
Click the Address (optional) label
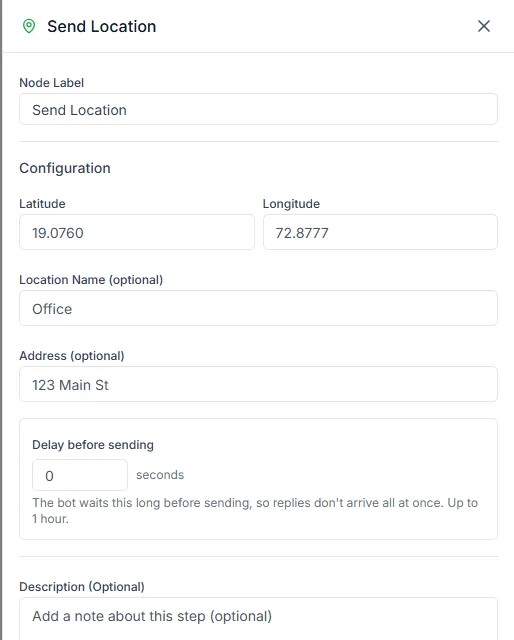(x=72, y=356)
